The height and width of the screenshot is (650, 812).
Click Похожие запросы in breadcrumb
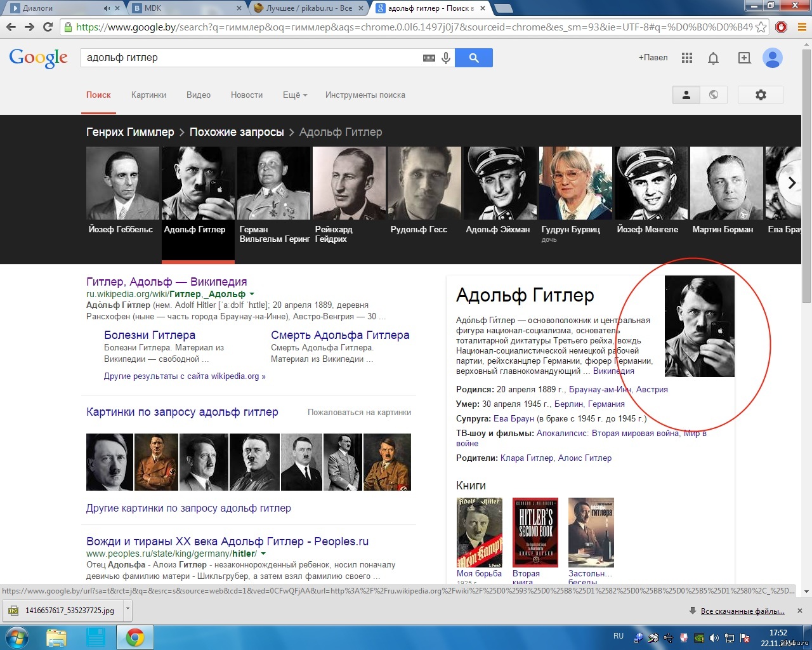click(x=237, y=132)
